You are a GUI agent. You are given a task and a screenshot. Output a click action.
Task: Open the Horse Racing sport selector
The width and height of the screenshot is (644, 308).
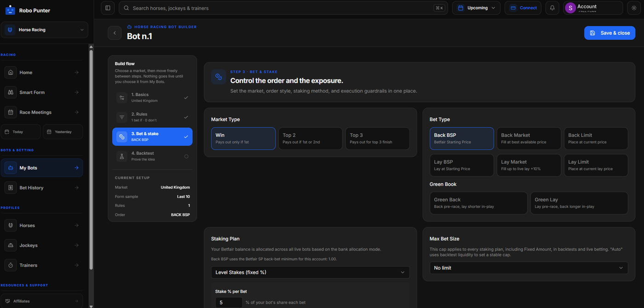pyautogui.click(x=45, y=30)
